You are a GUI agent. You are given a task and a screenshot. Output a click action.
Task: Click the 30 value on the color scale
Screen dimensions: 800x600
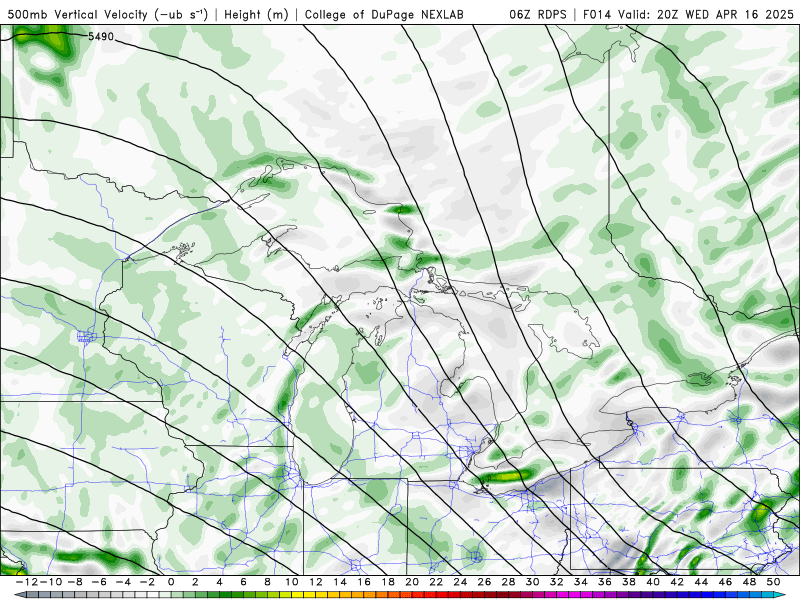click(532, 582)
